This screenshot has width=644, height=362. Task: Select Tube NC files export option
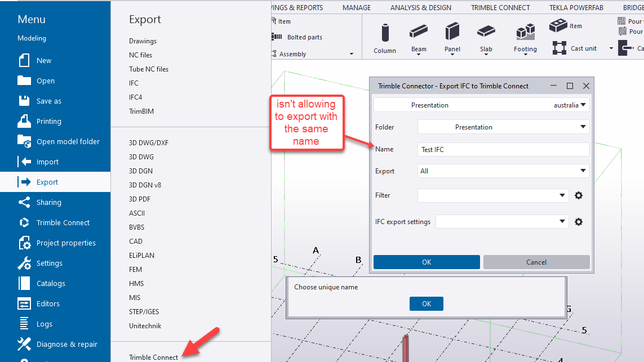149,69
